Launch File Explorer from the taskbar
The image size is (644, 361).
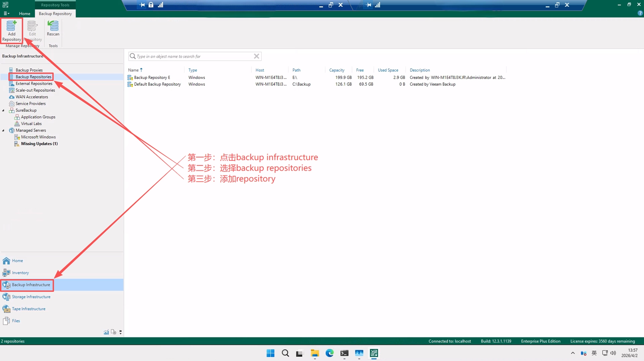click(x=315, y=353)
